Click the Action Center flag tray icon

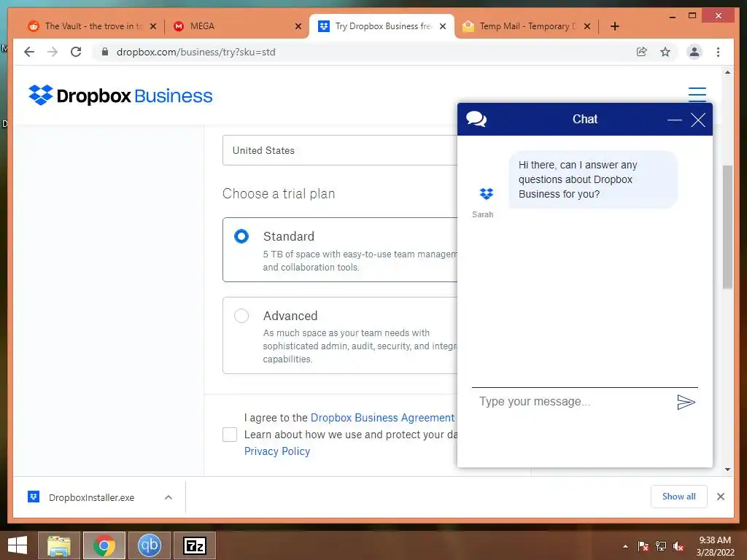point(643,546)
